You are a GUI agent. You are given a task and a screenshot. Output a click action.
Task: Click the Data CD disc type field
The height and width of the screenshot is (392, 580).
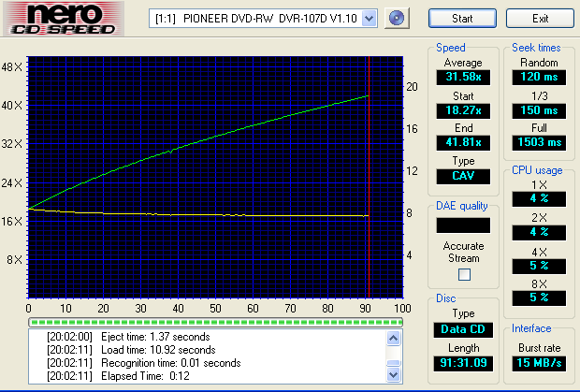click(x=462, y=329)
